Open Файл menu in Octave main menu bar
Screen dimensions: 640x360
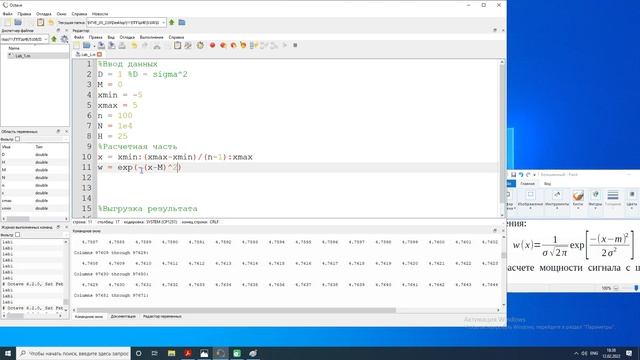(x=8, y=14)
